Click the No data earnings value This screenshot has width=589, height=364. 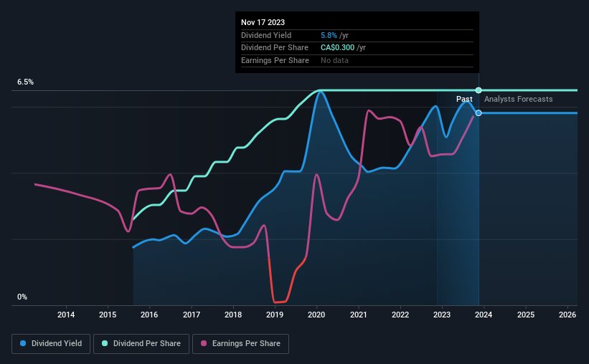coord(334,60)
